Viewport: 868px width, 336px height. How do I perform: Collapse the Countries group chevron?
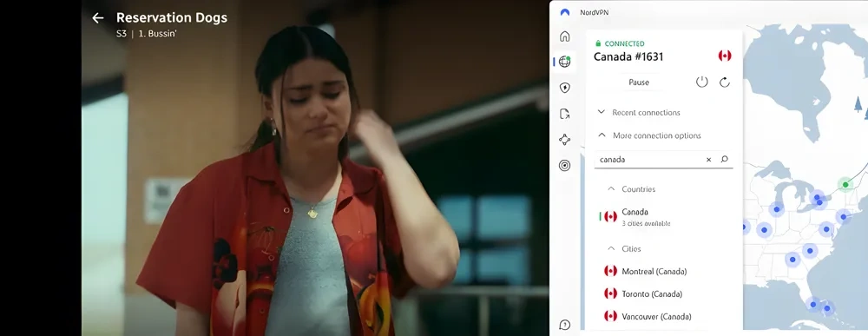pyautogui.click(x=611, y=188)
